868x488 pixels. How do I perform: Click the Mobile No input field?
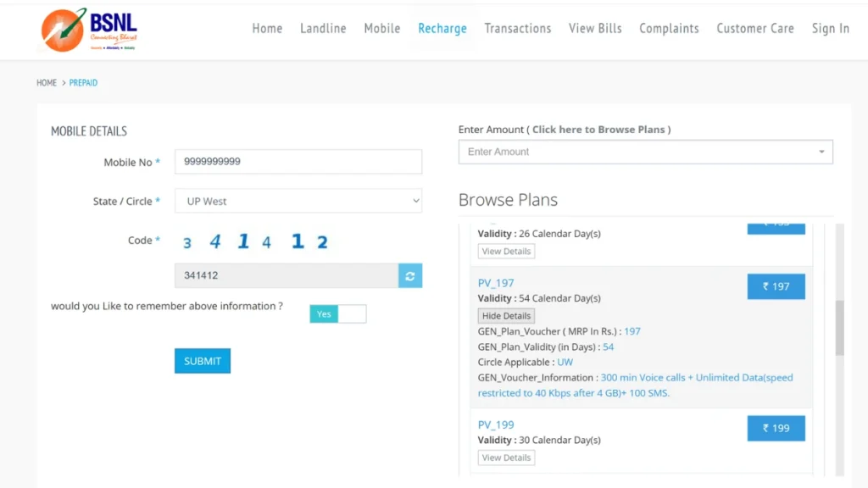(298, 161)
